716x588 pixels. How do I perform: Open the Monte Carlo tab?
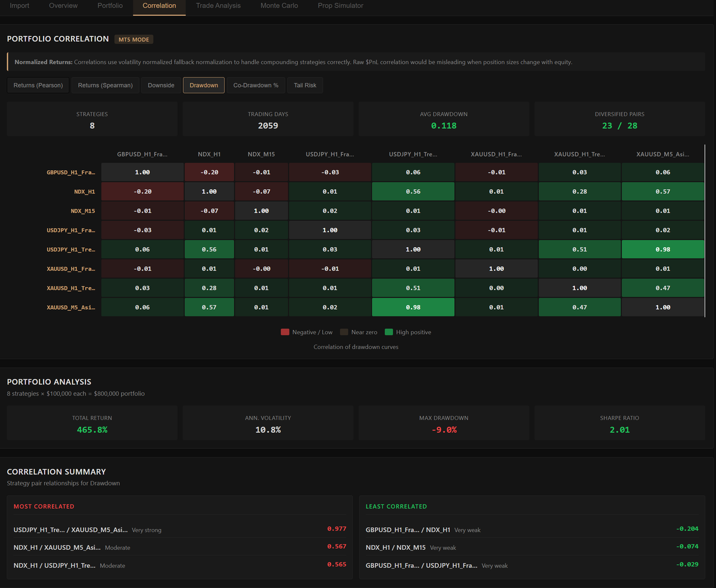click(279, 5)
